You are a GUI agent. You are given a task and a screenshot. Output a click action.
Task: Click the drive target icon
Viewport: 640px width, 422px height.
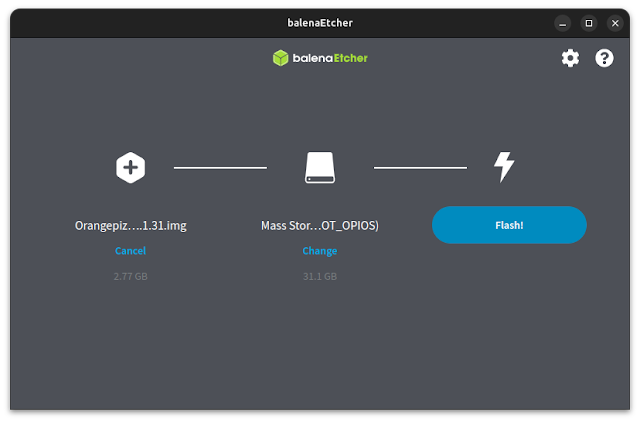(x=320, y=168)
